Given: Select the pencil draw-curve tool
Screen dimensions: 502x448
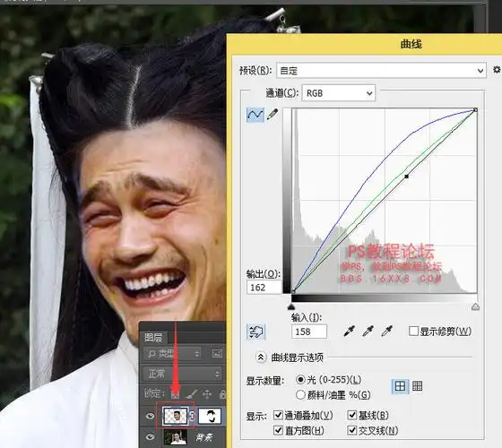Looking at the screenshot, I should pos(273,115).
